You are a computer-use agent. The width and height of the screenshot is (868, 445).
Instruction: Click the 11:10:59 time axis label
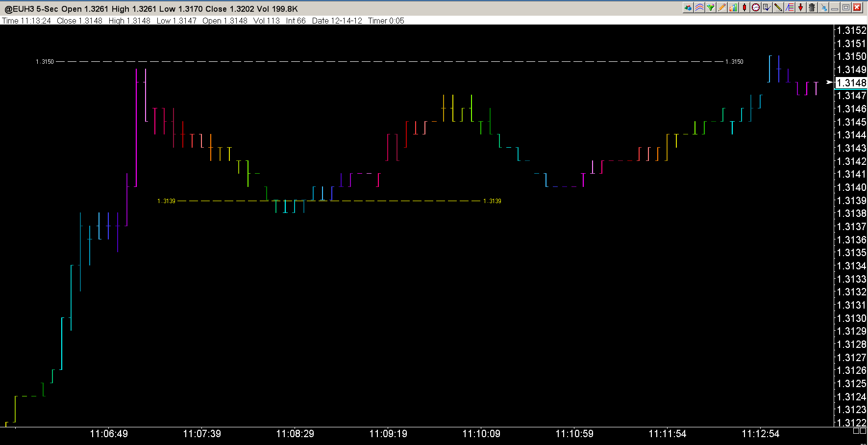point(574,434)
